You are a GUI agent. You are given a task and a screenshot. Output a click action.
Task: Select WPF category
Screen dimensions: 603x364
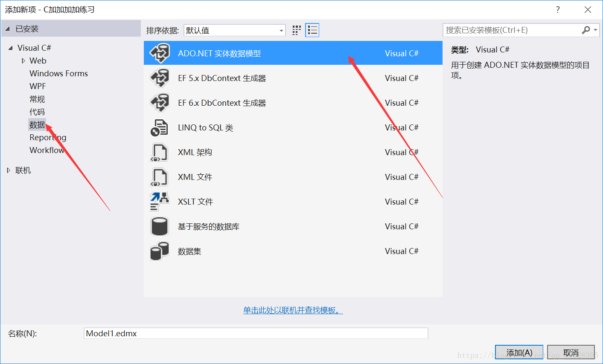(38, 86)
